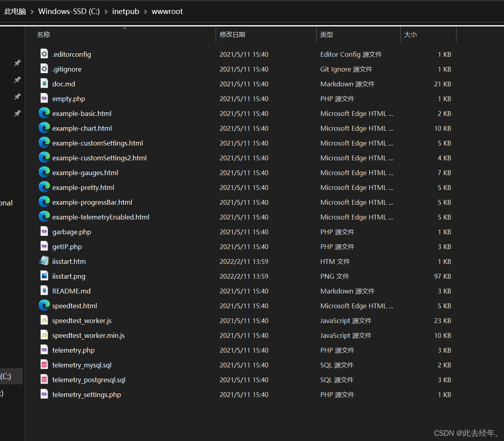The image size is (504, 441).
Task: Click the file name getIP.php
Action: (67, 247)
